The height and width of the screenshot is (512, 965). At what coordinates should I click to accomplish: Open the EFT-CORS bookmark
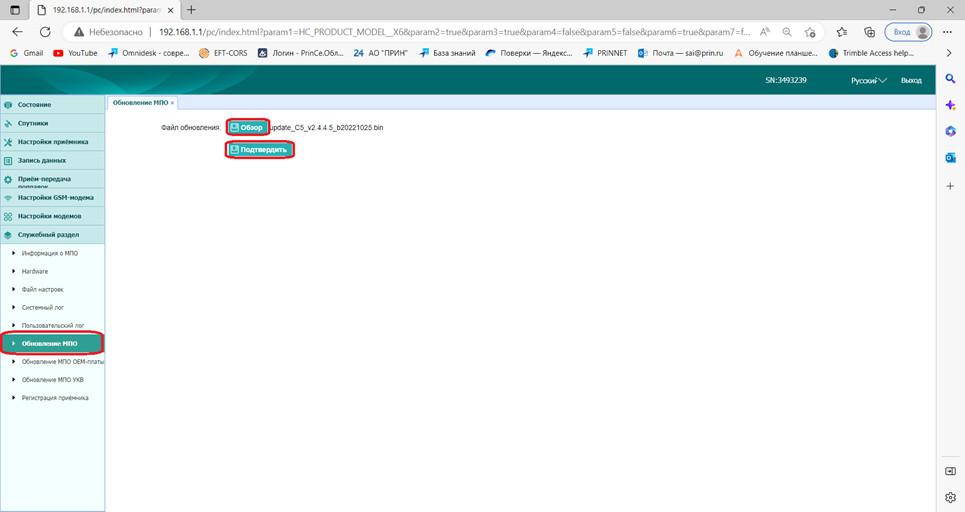223,54
